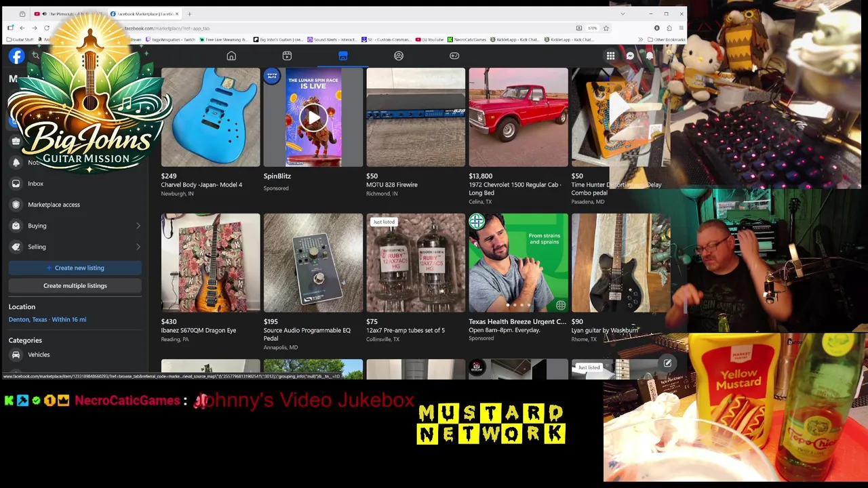868x488 pixels.
Task: Open the SpinBlitz sponsored link
Action: (277, 176)
